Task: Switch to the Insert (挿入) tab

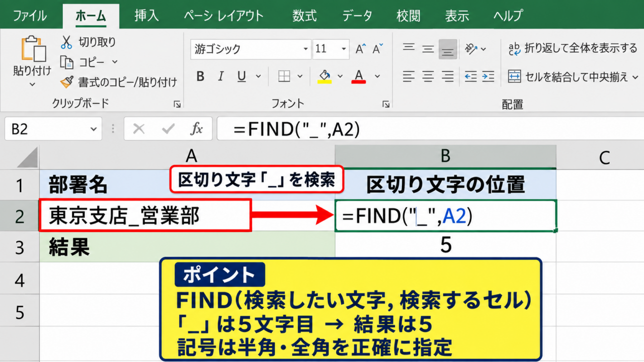Action: (x=146, y=16)
